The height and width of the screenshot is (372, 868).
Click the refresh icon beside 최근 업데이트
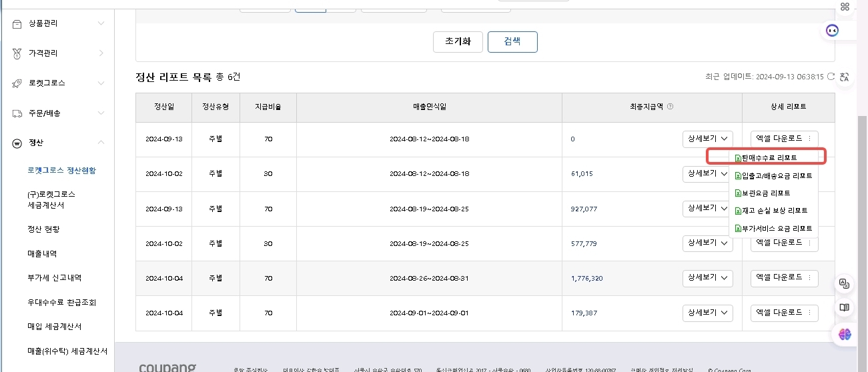tap(831, 77)
